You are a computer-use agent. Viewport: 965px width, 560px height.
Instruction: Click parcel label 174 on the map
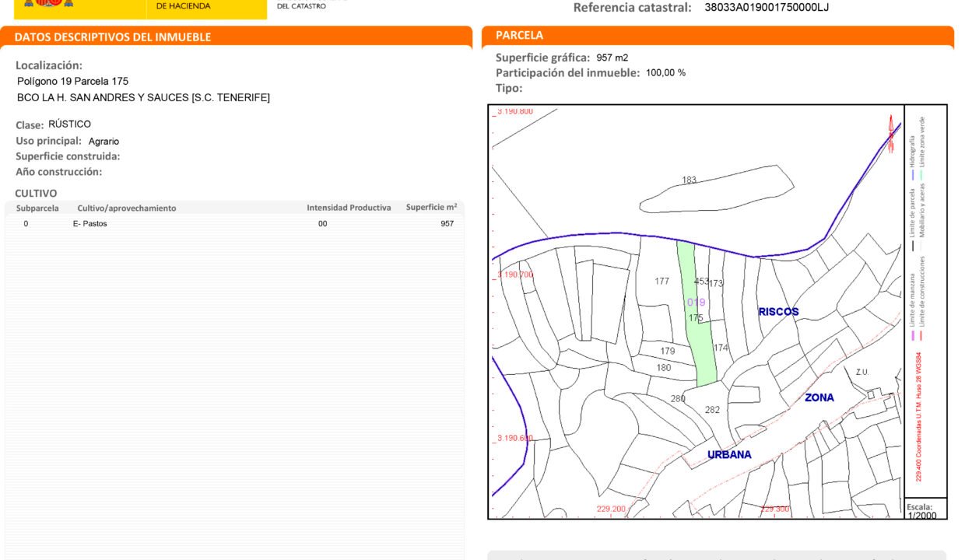click(x=721, y=348)
